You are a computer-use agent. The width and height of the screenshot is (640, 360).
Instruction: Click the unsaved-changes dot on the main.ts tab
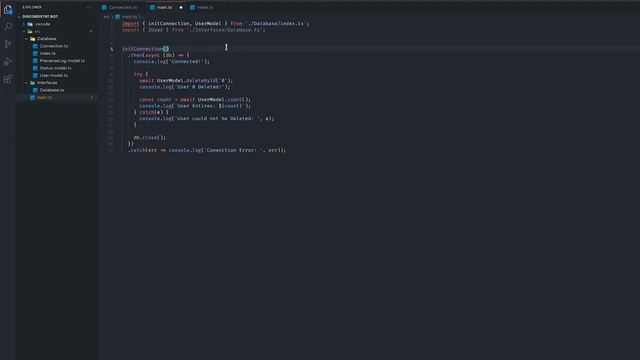[181, 7]
